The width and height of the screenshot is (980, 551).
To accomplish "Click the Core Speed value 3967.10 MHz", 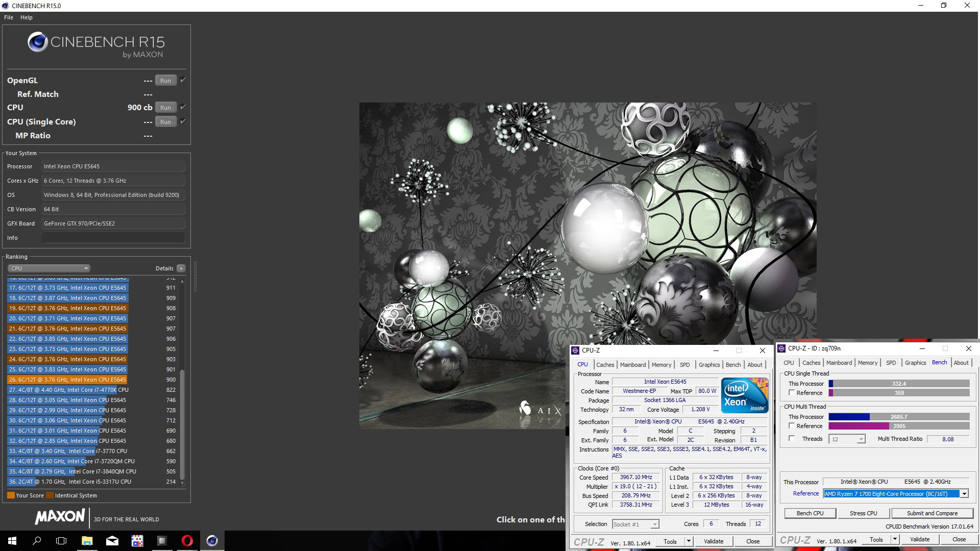I will 636,478.
